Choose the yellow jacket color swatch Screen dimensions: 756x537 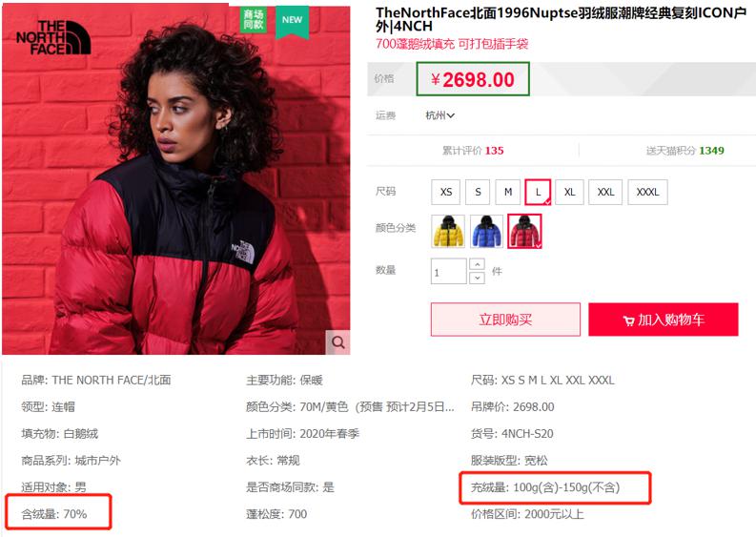click(448, 232)
